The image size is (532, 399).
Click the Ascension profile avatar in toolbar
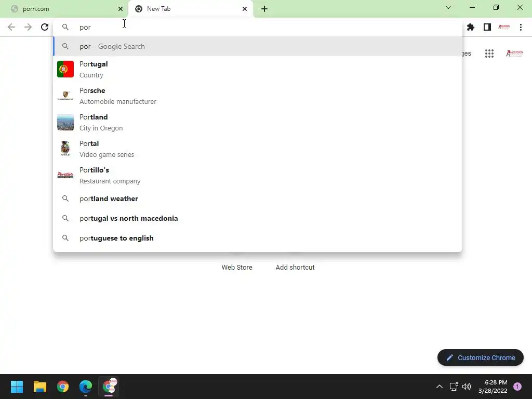click(504, 27)
